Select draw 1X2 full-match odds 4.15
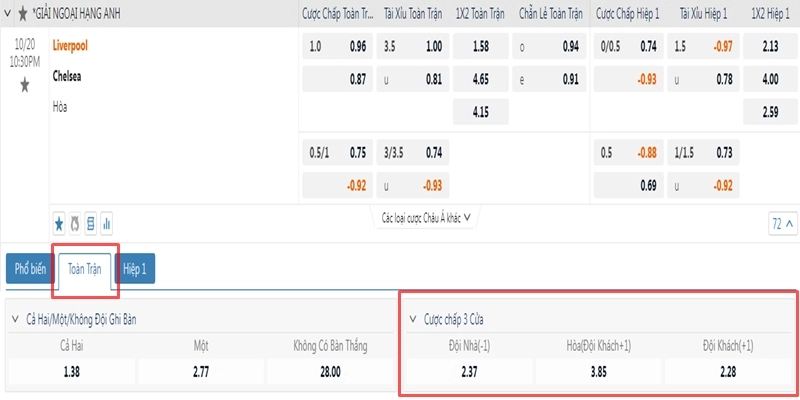 click(481, 112)
